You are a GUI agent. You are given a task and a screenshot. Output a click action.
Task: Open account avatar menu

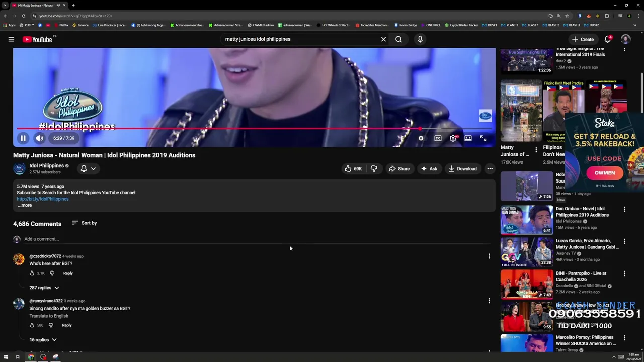coord(626,39)
